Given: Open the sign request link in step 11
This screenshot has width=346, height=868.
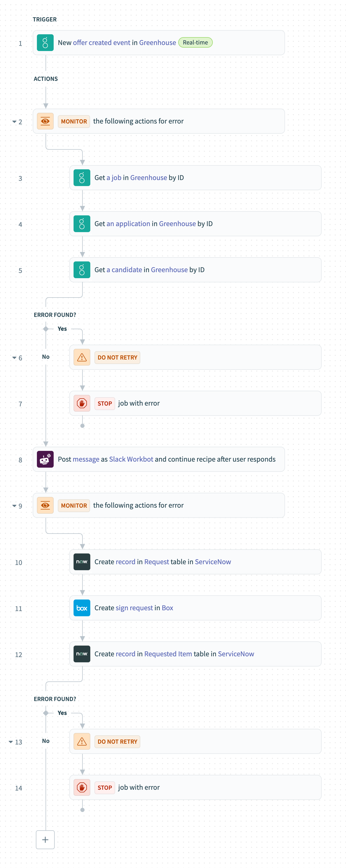Looking at the screenshot, I should [x=133, y=608].
